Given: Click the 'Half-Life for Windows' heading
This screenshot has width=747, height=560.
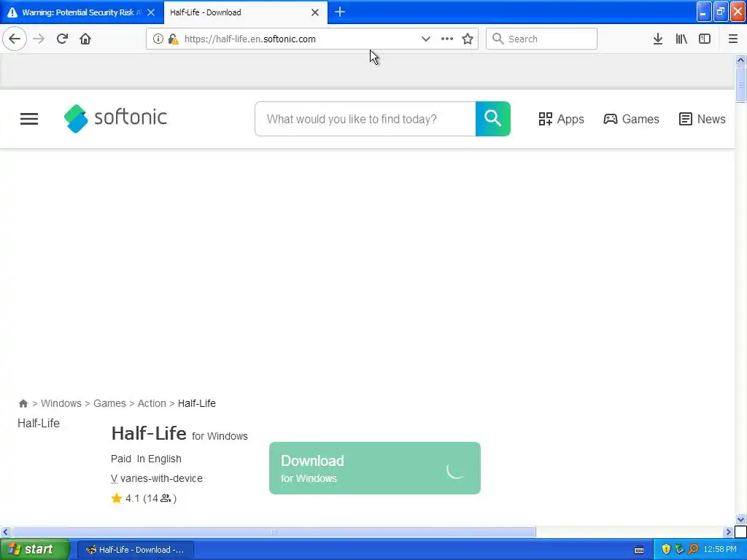Looking at the screenshot, I should coord(179,434).
